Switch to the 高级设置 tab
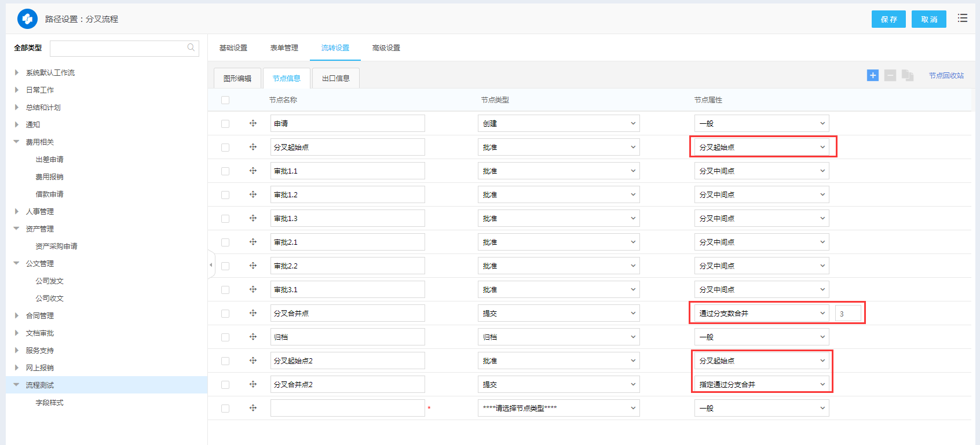This screenshot has width=980, height=445. 386,48
